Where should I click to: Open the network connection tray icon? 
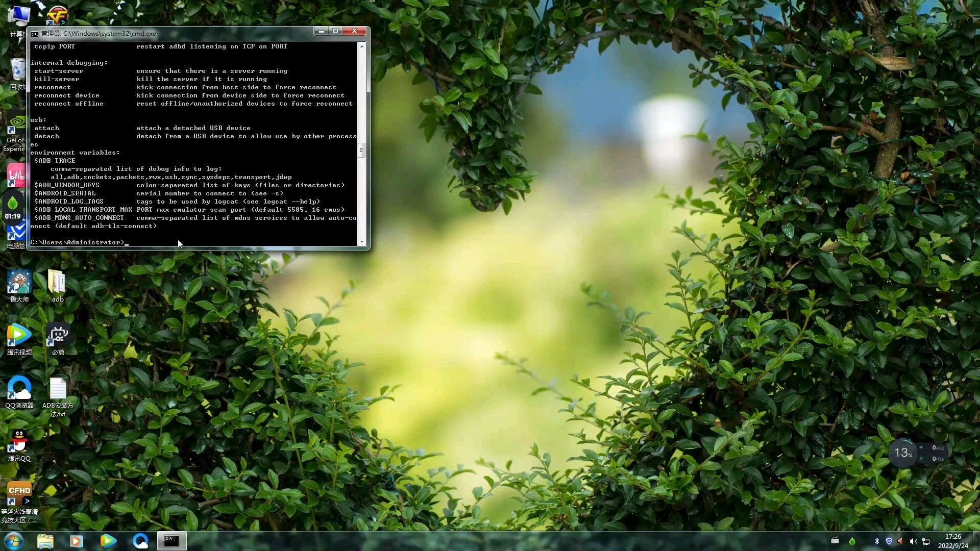pos(926,541)
